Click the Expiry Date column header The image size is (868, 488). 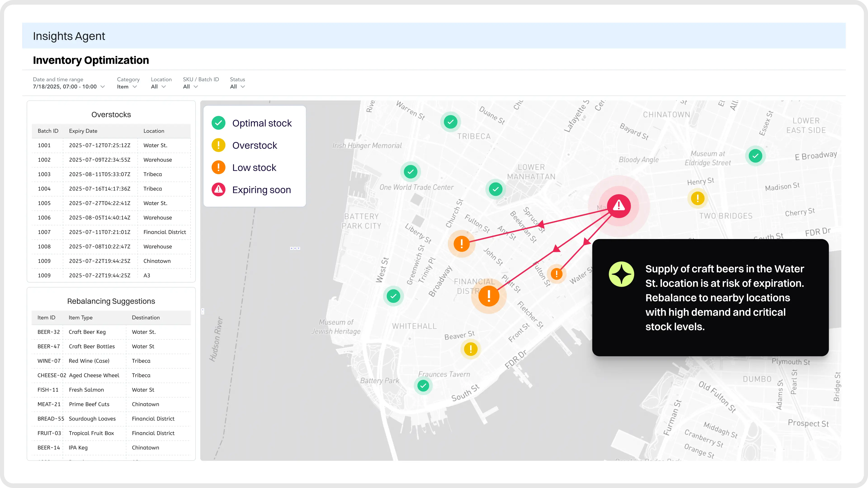83,131
